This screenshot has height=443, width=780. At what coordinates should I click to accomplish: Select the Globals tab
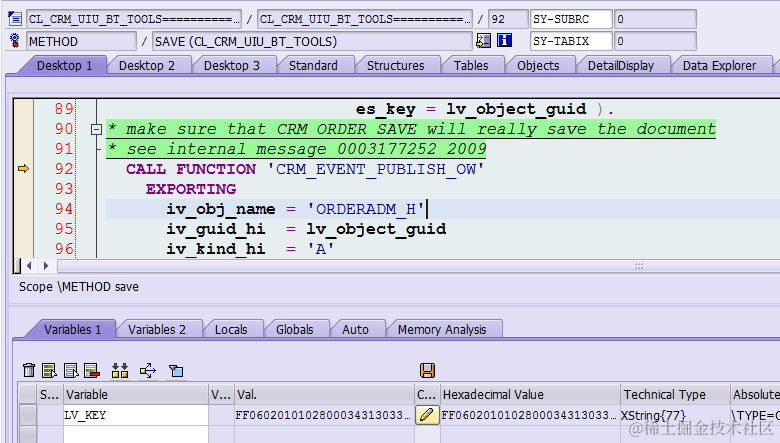click(x=294, y=330)
